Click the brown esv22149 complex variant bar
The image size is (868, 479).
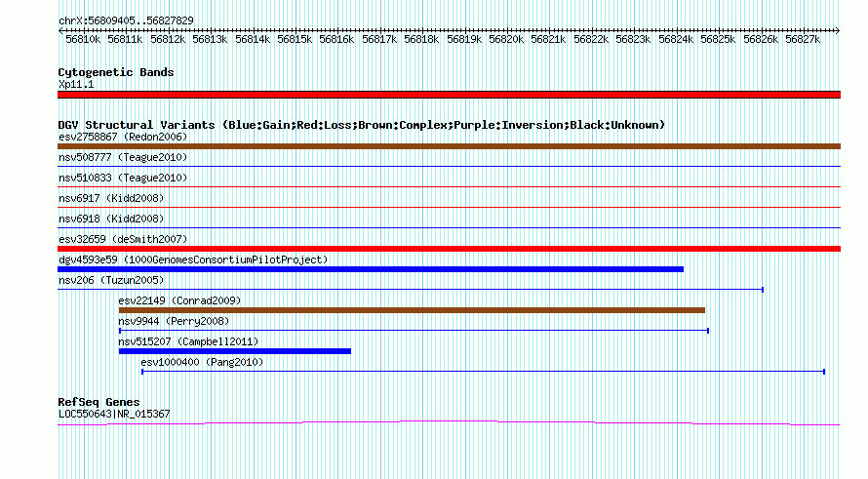coord(412,310)
